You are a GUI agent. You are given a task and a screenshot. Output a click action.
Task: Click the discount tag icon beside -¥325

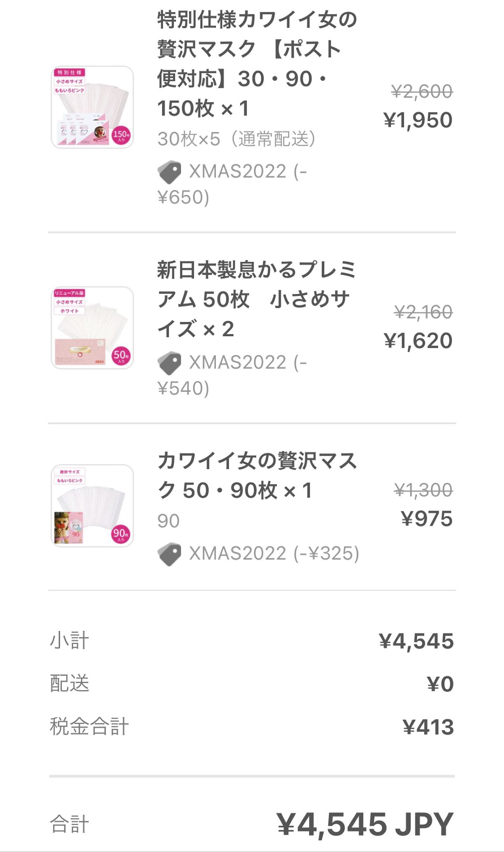[169, 554]
